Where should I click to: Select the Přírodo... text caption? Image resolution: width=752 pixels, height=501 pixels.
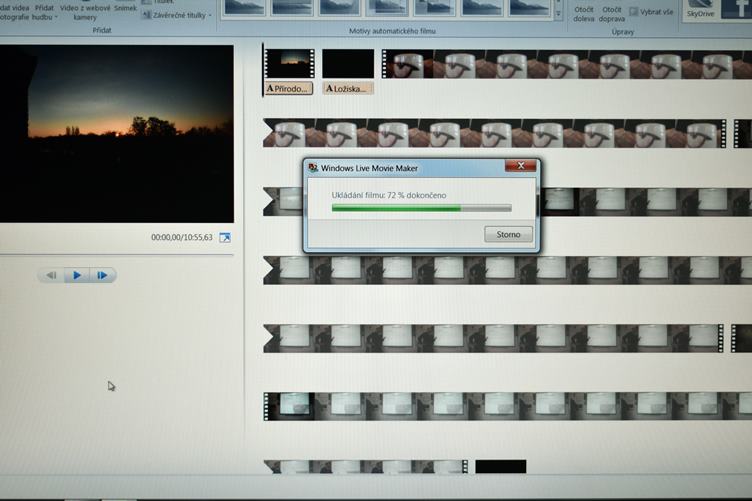(x=289, y=88)
